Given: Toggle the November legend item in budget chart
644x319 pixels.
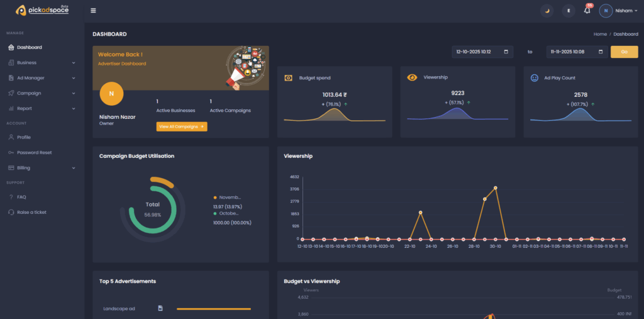Looking at the screenshot, I should (228, 197).
